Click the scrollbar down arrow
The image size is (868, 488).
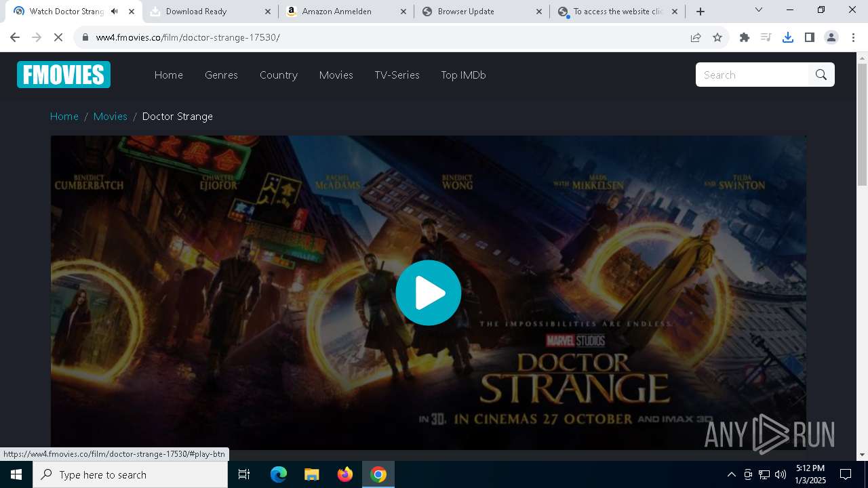tap(862, 455)
